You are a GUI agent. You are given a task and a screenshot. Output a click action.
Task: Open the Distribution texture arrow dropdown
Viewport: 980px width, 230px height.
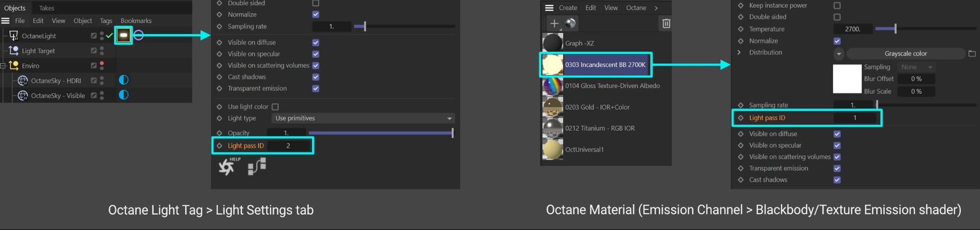point(838,53)
